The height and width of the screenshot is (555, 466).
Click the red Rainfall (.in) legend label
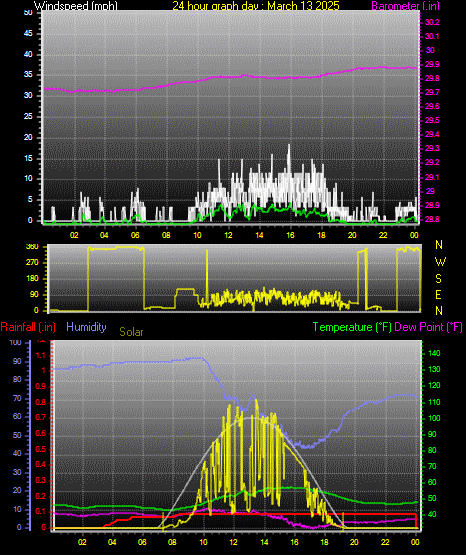(28, 327)
